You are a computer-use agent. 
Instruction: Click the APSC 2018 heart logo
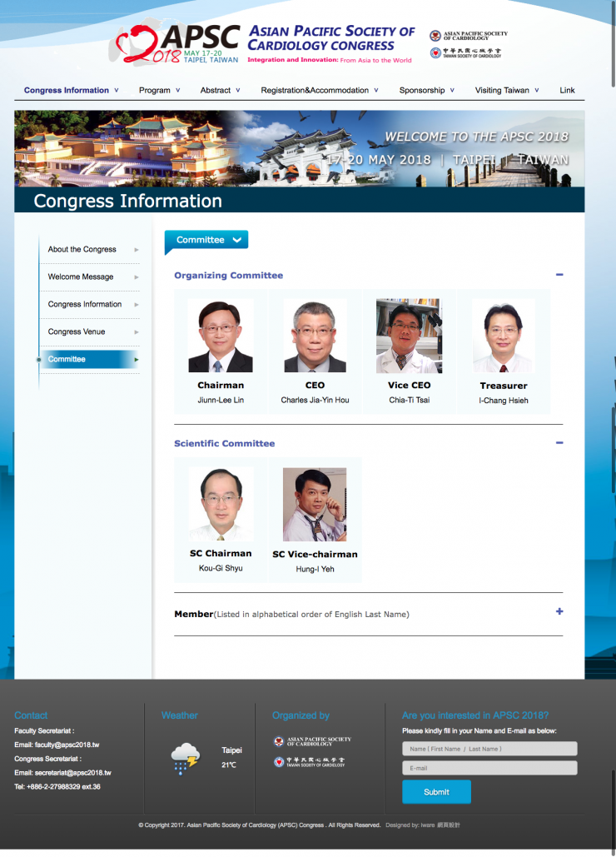pyautogui.click(x=177, y=44)
